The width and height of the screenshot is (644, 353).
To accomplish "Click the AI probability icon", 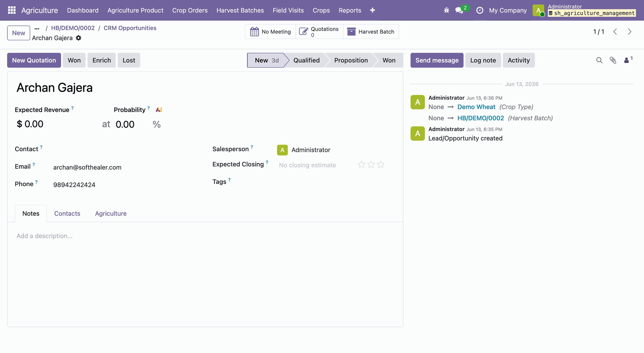I will (159, 109).
